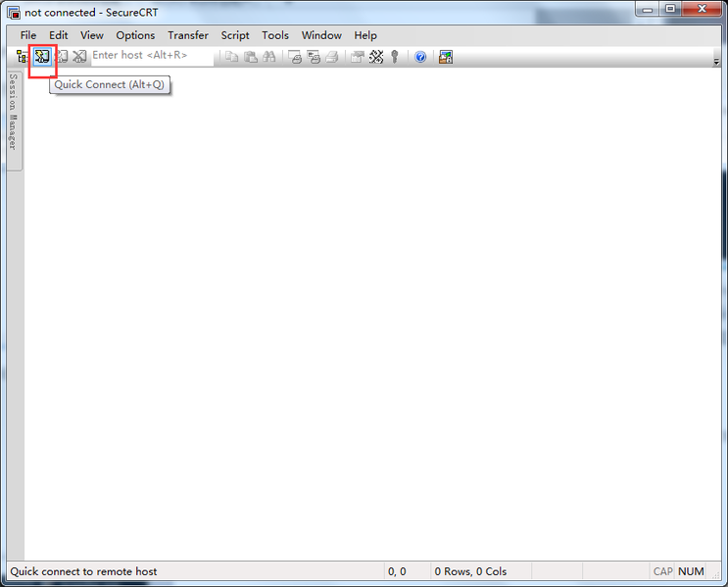The width and height of the screenshot is (728, 587).
Task: Click the NUM indicator in status bar
Action: tap(691, 571)
